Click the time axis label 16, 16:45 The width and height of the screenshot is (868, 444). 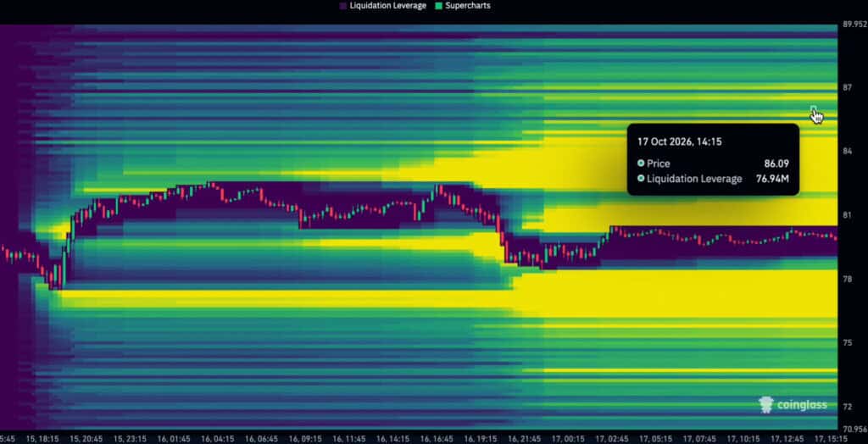tap(437, 438)
